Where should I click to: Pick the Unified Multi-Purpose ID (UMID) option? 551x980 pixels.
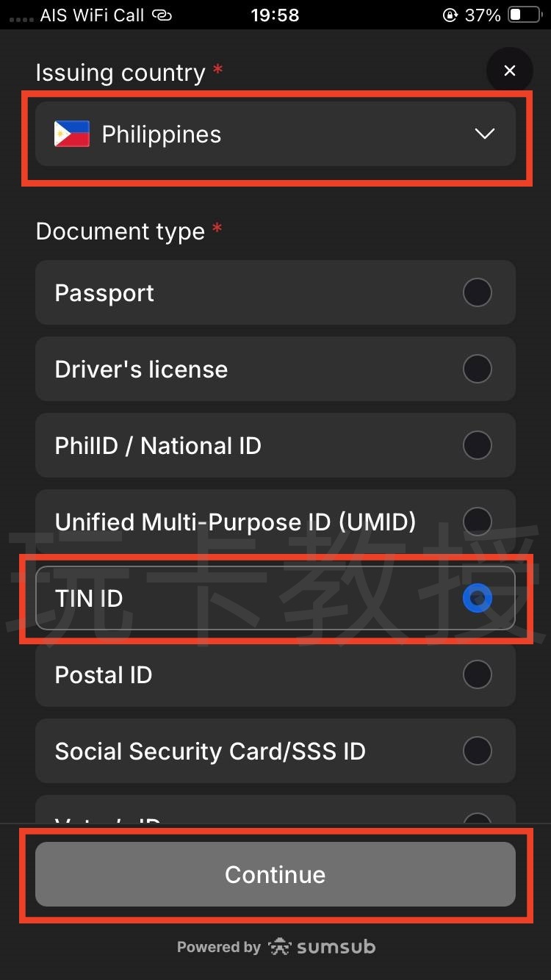477,522
